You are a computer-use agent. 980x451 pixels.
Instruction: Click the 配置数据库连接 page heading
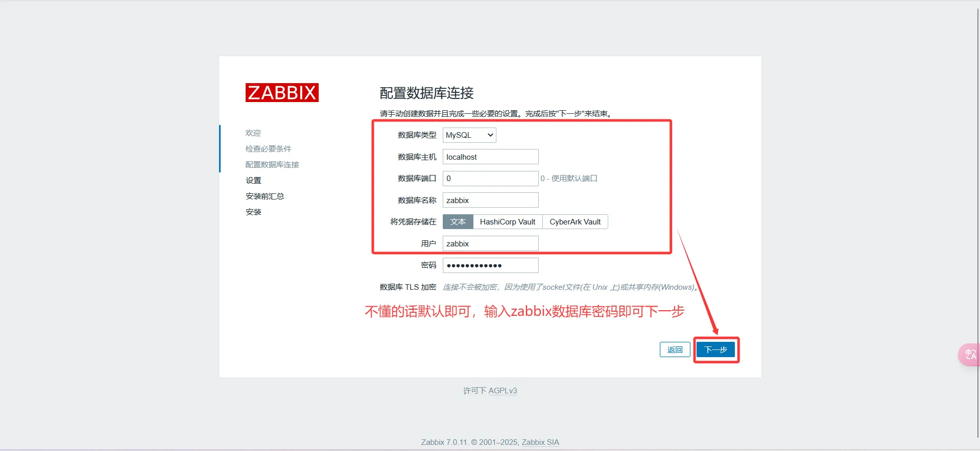427,93
